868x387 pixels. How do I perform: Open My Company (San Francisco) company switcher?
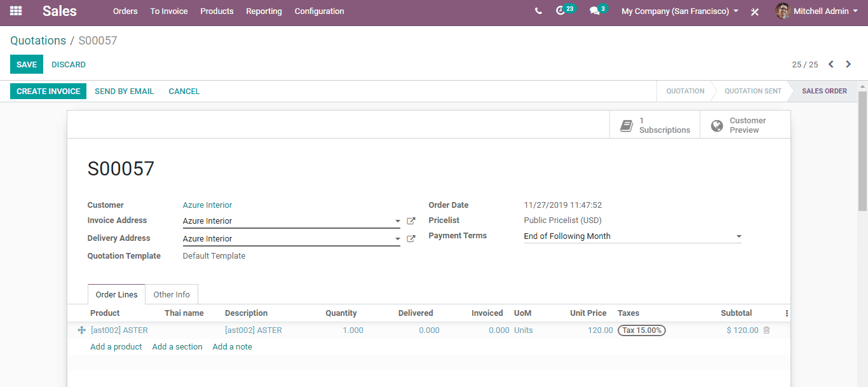tap(680, 11)
